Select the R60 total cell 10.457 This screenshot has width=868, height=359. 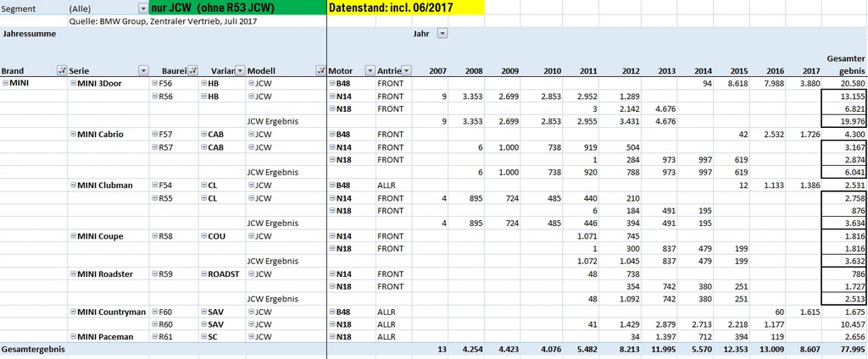click(844, 324)
